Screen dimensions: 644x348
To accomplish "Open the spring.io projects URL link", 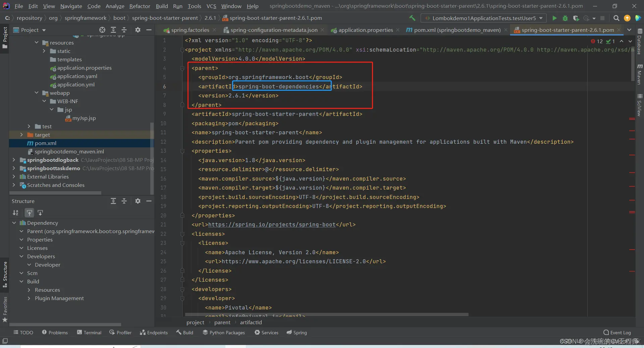I will tap(272, 224).
